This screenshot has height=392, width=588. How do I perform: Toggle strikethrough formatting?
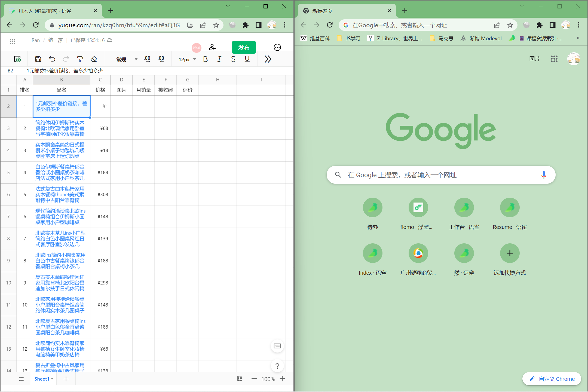[x=233, y=59]
